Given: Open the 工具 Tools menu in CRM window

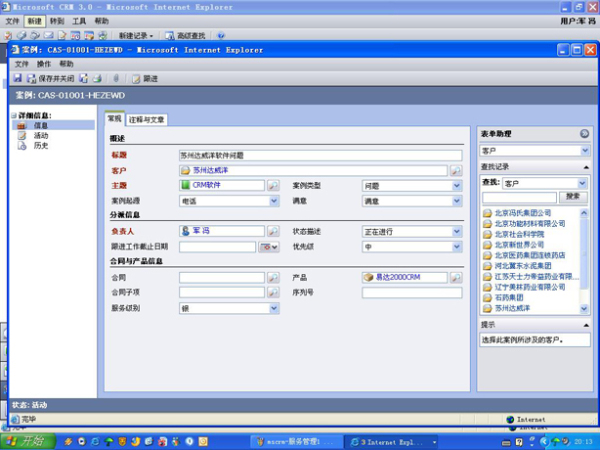Looking at the screenshot, I should point(79,21).
